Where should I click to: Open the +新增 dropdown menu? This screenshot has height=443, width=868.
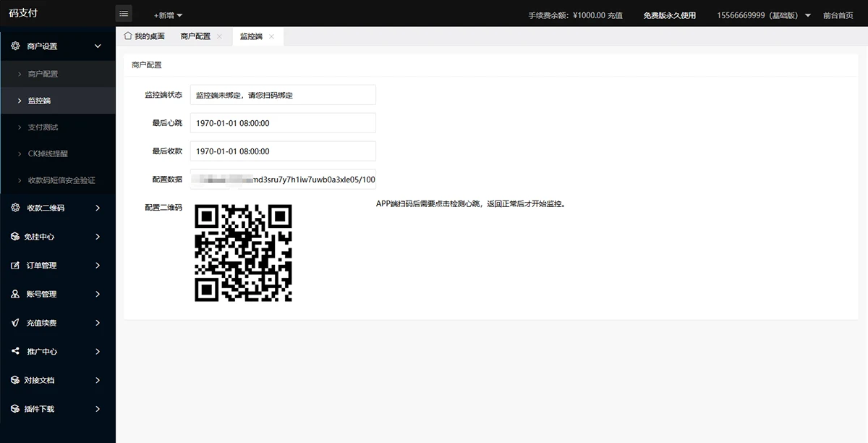click(168, 15)
